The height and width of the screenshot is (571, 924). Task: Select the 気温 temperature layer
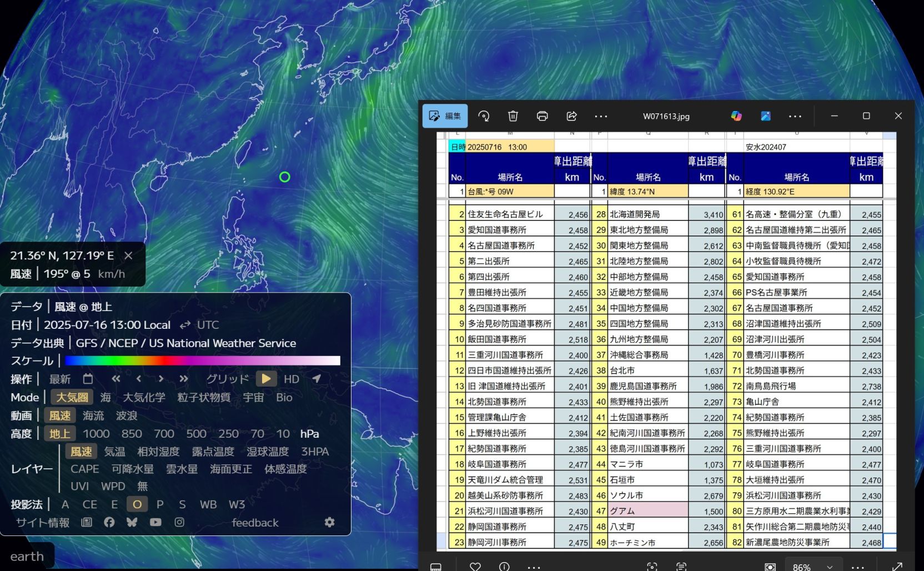[115, 452]
